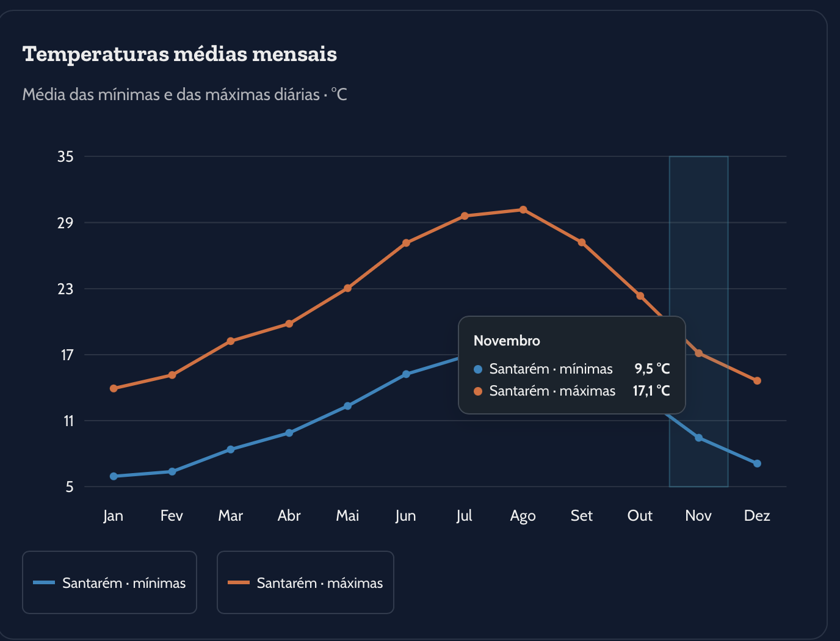Click the orange máximas point for October
This screenshot has height=641, width=840.
pos(640,296)
